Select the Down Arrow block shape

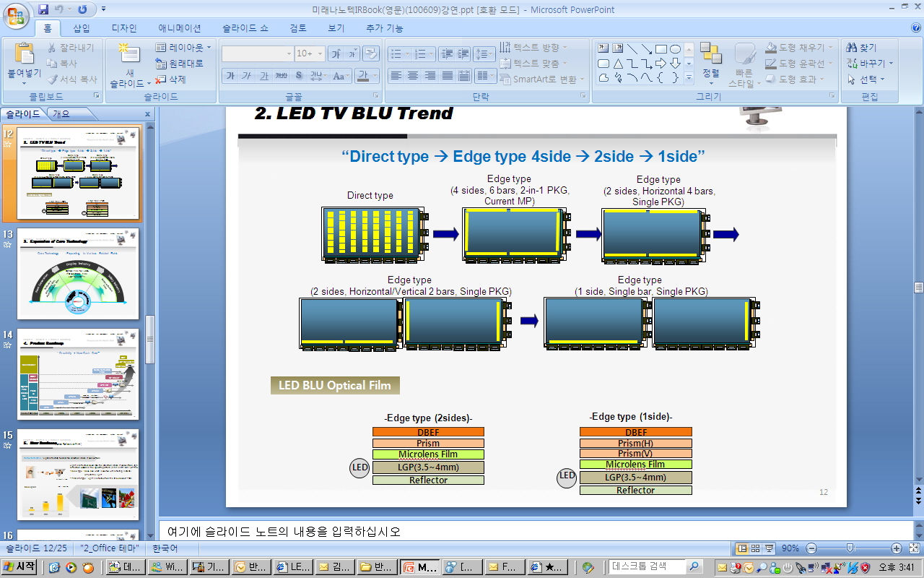click(675, 63)
